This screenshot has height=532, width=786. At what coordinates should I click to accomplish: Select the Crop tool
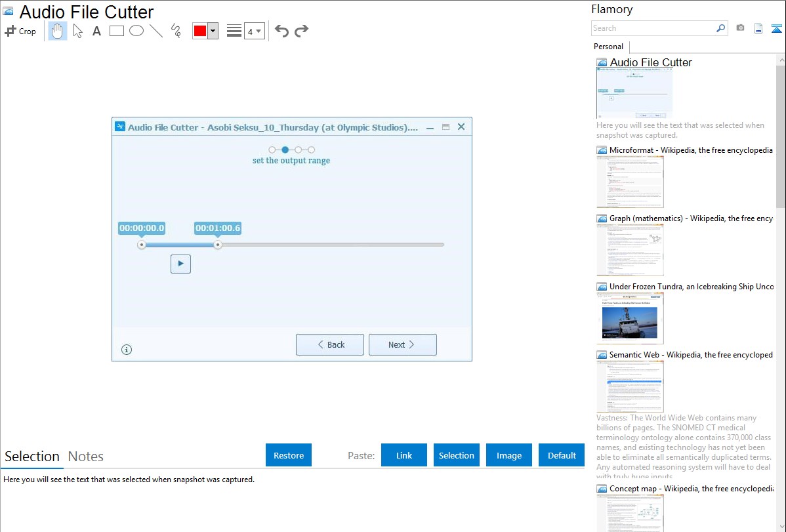click(20, 31)
